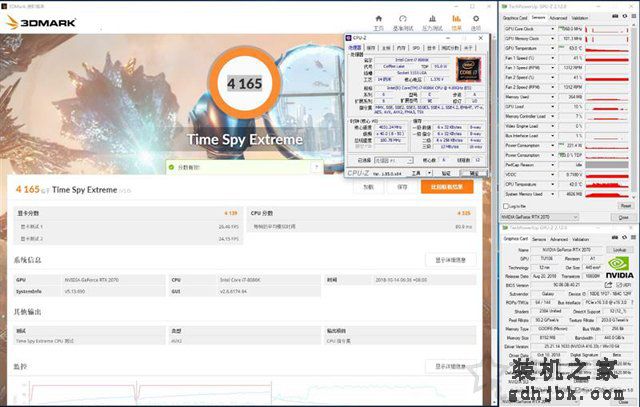This screenshot has width=640, height=407.
Task: Switch to CPU-Z 缓存 tab
Action: 371,48
